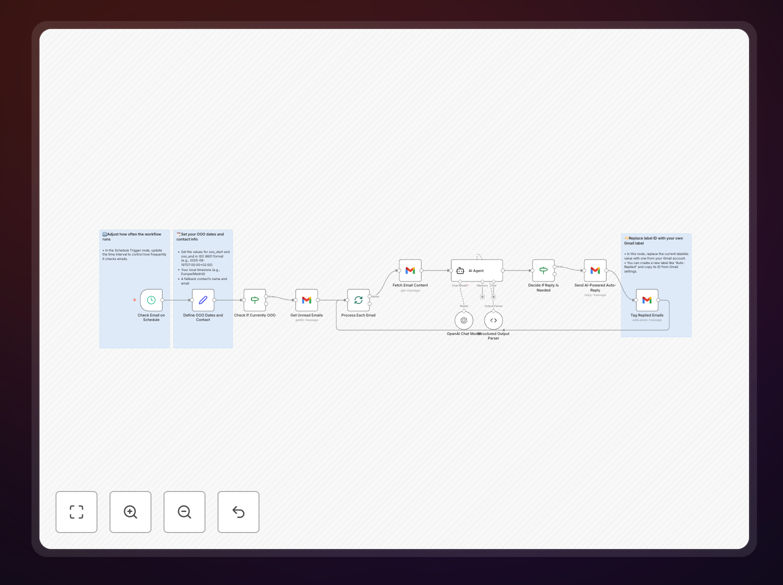Select the Set your OOO dates sticky note
The height and width of the screenshot is (585, 783).
pyautogui.click(x=203, y=289)
